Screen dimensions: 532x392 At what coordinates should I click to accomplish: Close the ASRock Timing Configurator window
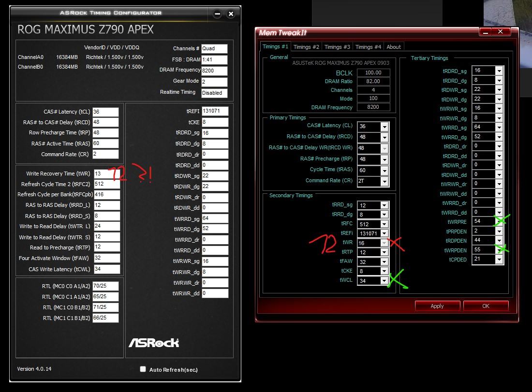[231, 14]
